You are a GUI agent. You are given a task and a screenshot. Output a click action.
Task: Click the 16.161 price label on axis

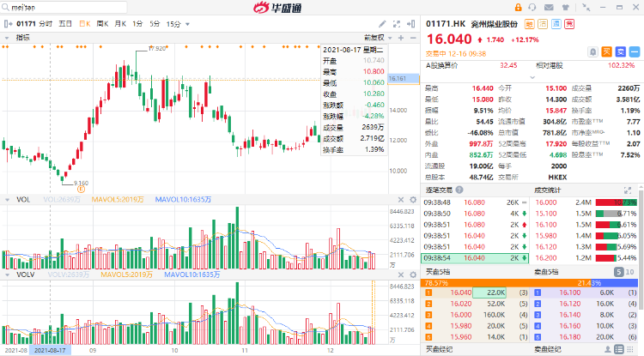(403, 78)
